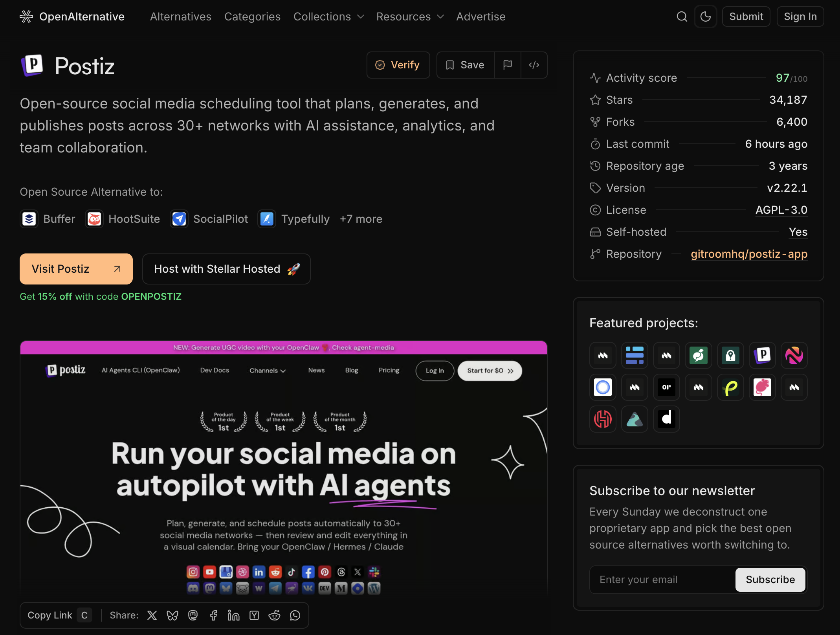Share on X via the X icon
The width and height of the screenshot is (840, 635).
coord(152,615)
